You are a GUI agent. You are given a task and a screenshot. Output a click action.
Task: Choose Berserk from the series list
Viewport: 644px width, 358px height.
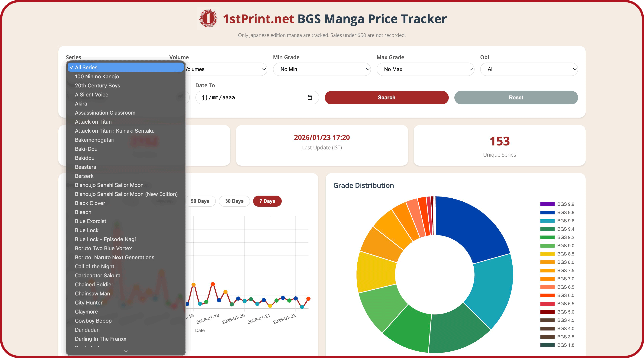coord(85,176)
